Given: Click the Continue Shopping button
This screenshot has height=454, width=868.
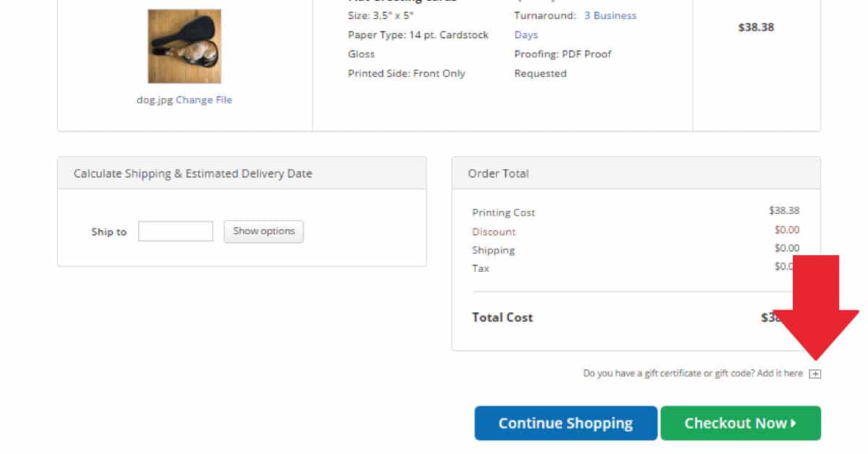Looking at the screenshot, I should point(565,423).
